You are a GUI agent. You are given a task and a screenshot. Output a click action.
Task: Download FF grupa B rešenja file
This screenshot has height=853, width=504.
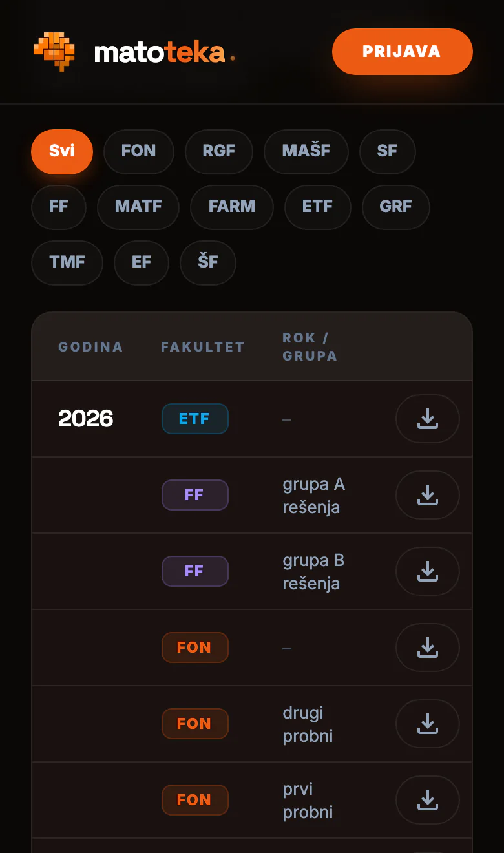point(428,571)
